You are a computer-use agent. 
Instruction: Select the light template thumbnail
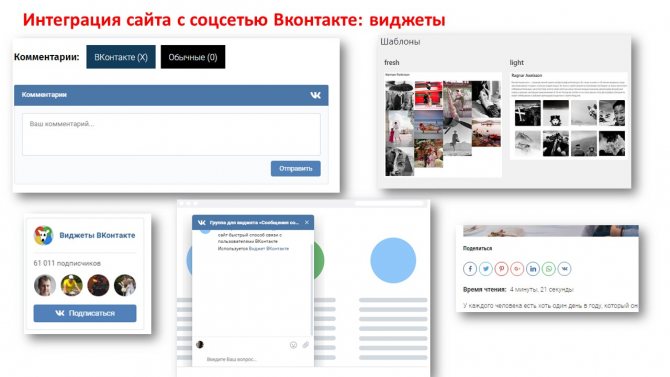click(569, 116)
